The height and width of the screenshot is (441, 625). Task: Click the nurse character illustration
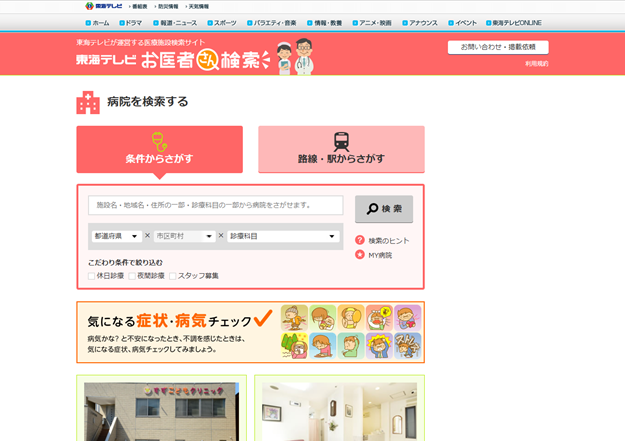pyautogui.click(x=284, y=58)
